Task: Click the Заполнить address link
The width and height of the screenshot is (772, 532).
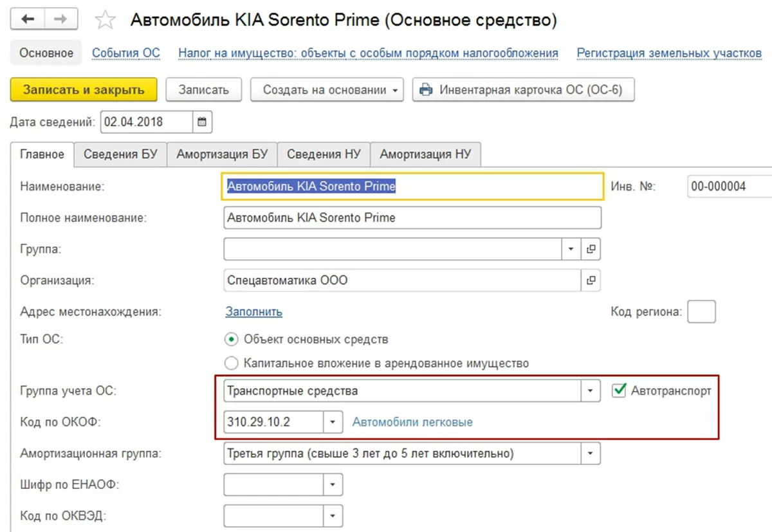Action: pyautogui.click(x=253, y=312)
